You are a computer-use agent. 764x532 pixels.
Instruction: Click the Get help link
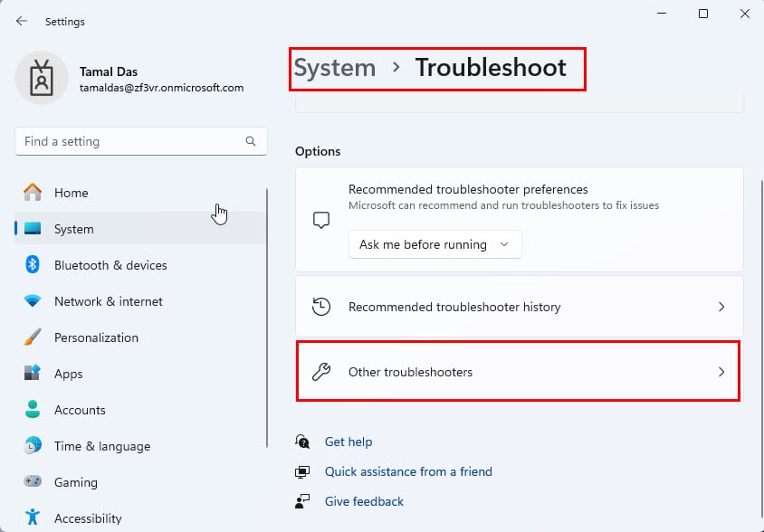(349, 442)
